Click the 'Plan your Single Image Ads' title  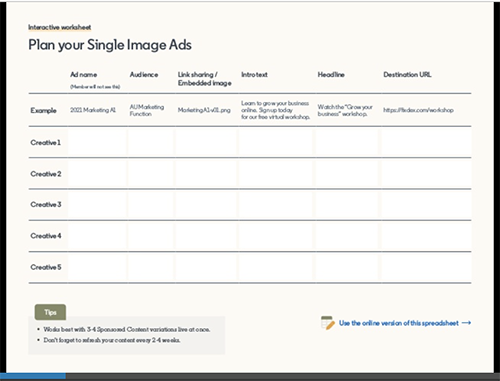pyautogui.click(x=110, y=45)
